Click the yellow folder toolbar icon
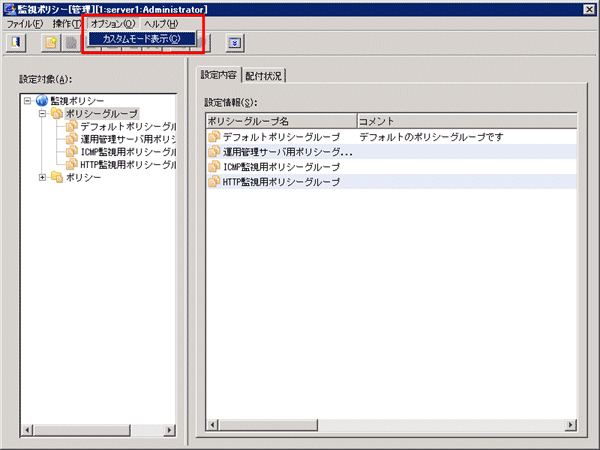 (x=50, y=42)
